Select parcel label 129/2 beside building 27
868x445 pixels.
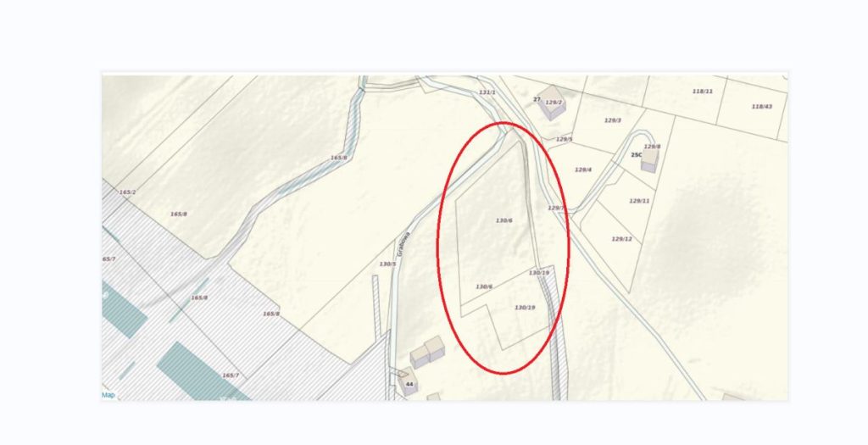pyautogui.click(x=554, y=103)
